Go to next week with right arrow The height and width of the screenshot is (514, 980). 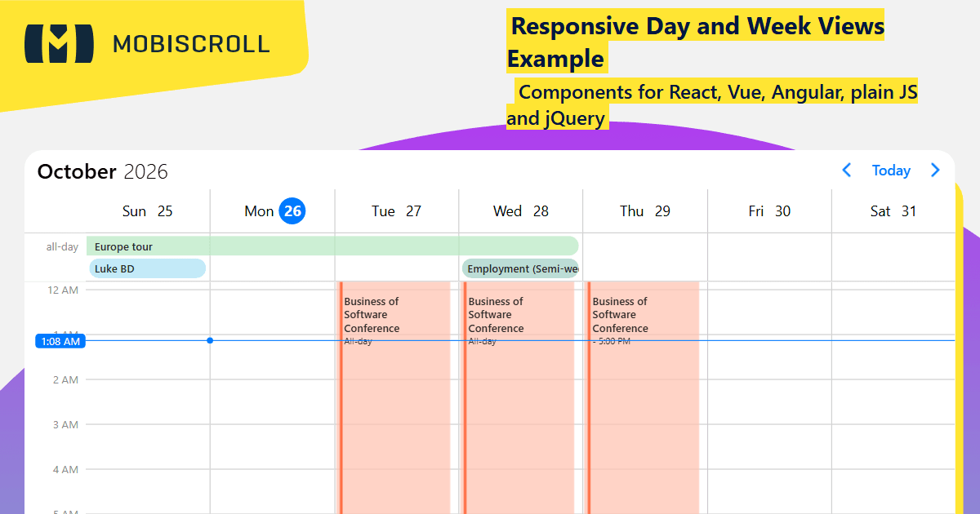click(x=935, y=171)
